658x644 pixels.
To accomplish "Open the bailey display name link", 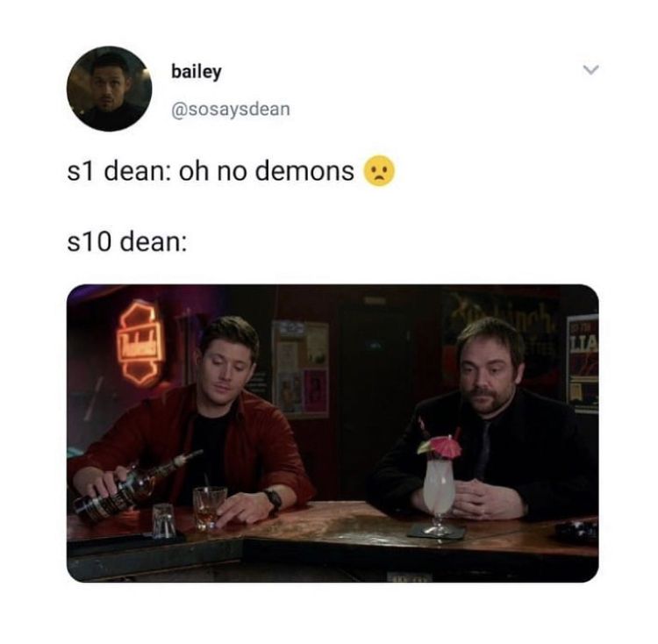I will coord(196,72).
